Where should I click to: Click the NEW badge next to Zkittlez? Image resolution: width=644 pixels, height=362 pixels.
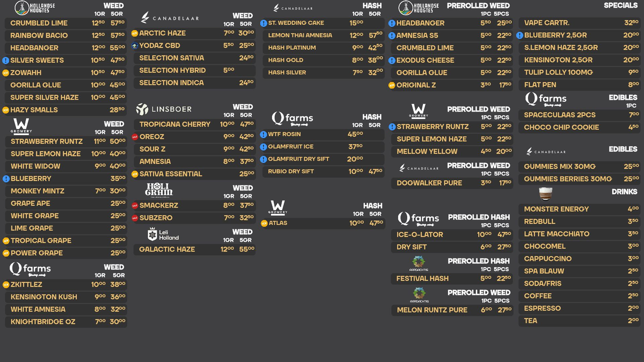coord(6,285)
